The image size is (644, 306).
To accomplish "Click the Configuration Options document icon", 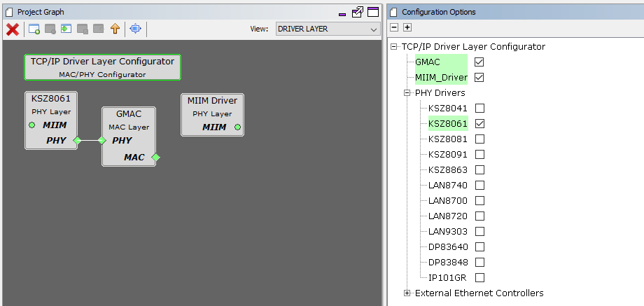I will point(393,12).
